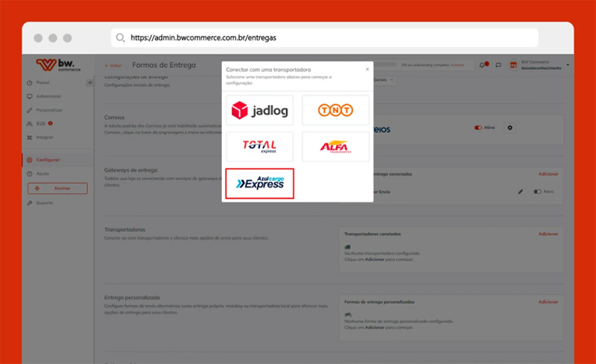Image resolution: width=596 pixels, height=364 pixels.
Task: Click the Entrega personalizada section heading
Action: [132, 298]
